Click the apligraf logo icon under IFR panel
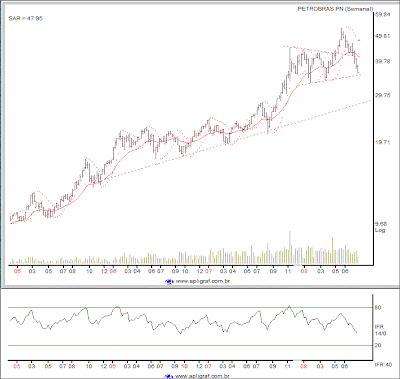The height and width of the screenshot is (379, 400). point(169,376)
